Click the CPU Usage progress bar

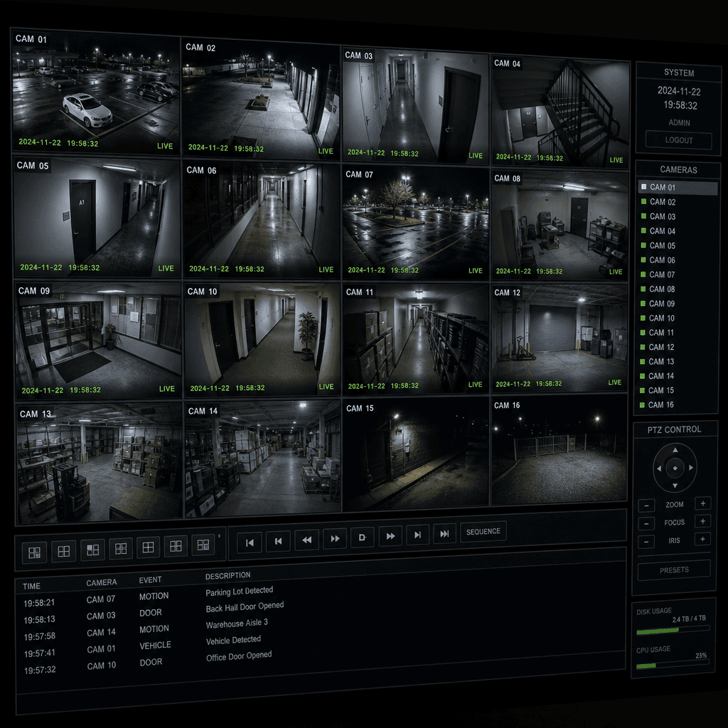click(673, 664)
